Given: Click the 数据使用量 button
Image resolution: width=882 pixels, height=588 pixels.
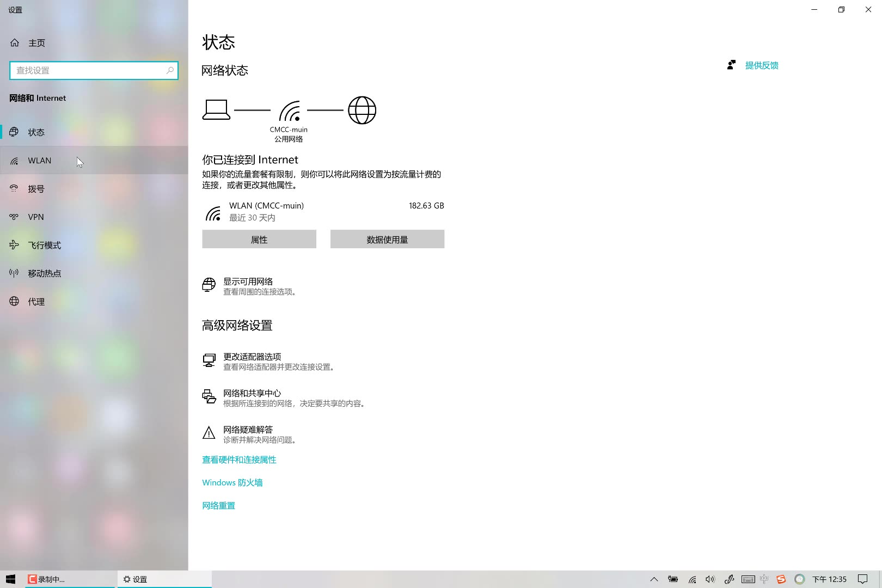Looking at the screenshot, I should (x=387, y=239).
